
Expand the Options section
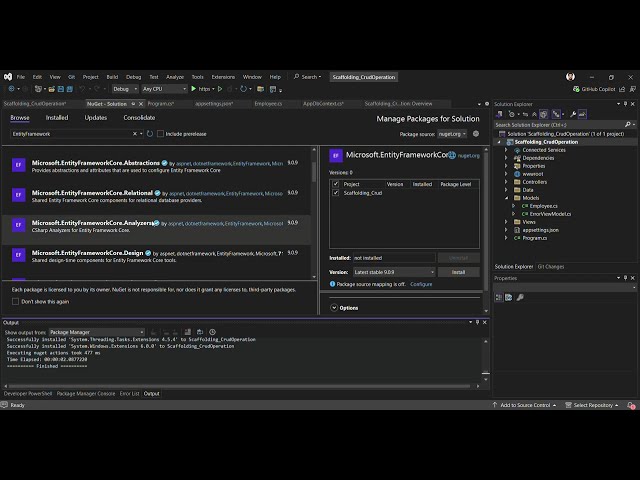(x=334, y=308)
